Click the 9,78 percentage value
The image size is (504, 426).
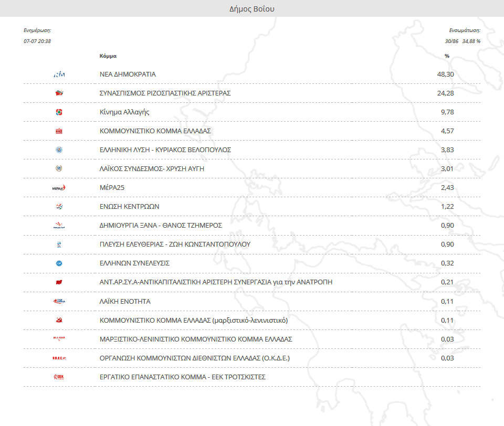tap(447, 112)
